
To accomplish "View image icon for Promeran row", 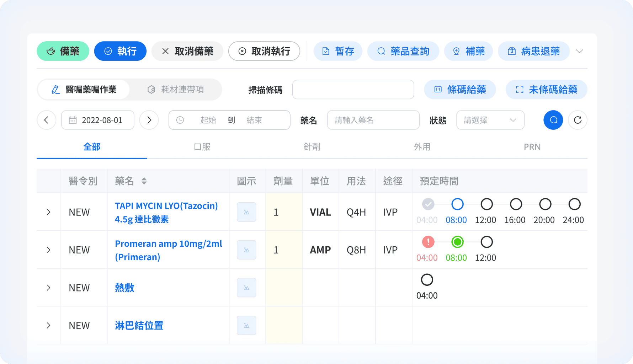I will [246, 250].
